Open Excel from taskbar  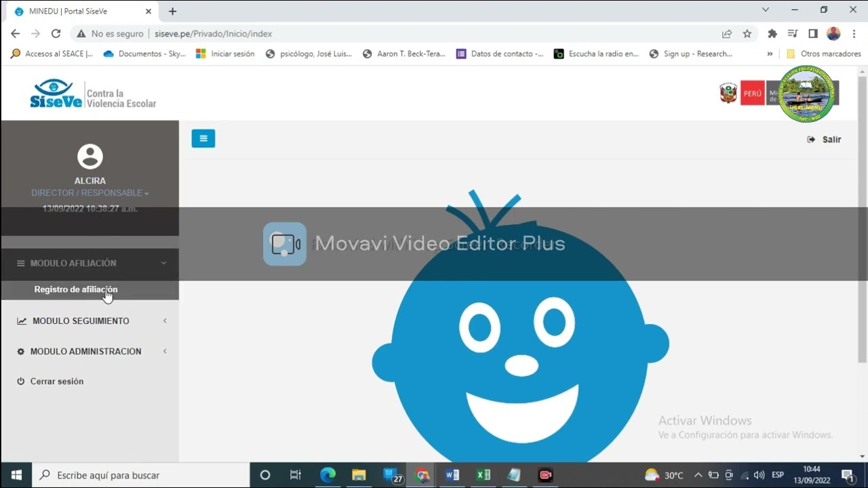(483, 475)
